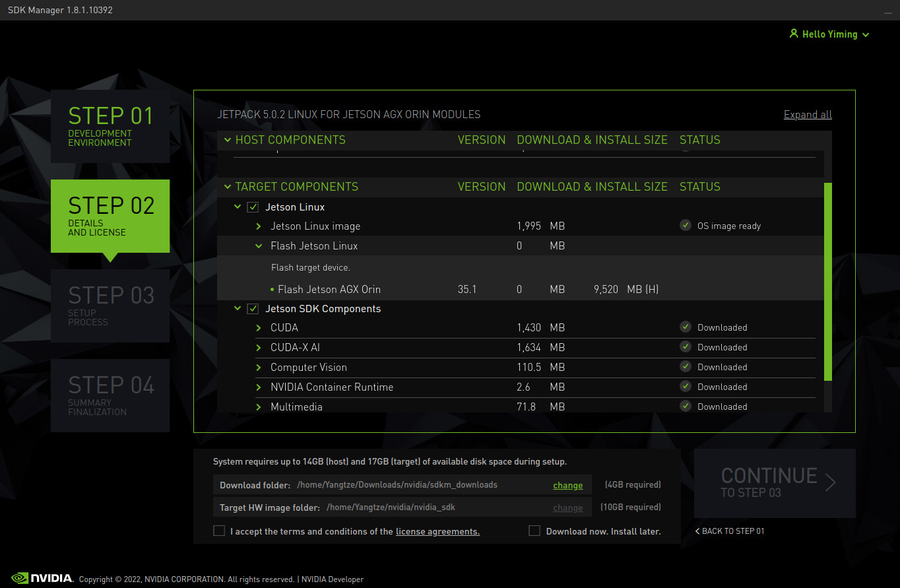Click the CUDA-X AI Downloaded checkmark icon
Image resolution: width=900 pixels, height=588 pixels.
(686, 346)
